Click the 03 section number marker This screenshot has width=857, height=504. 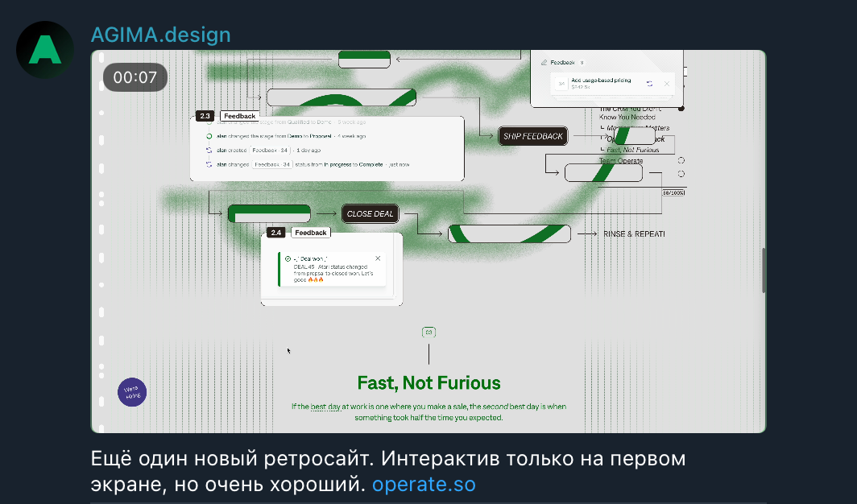pos(428,332)
